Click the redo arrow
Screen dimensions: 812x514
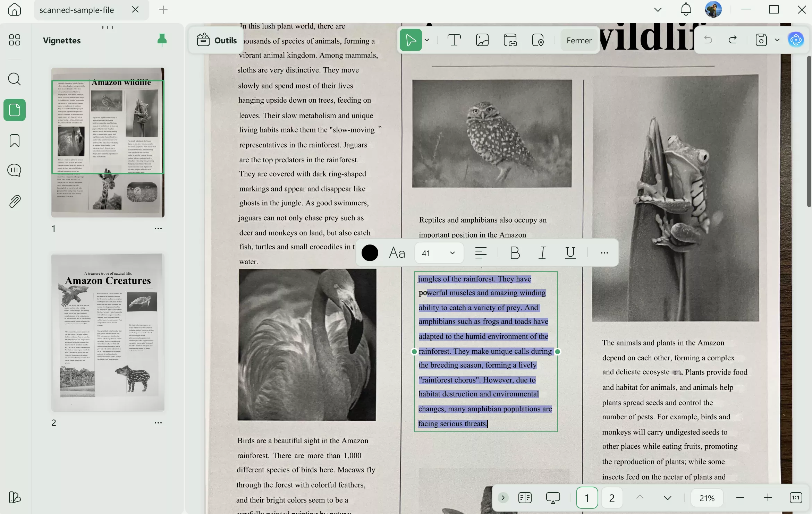pyautogui.click(x=733, y=40)
